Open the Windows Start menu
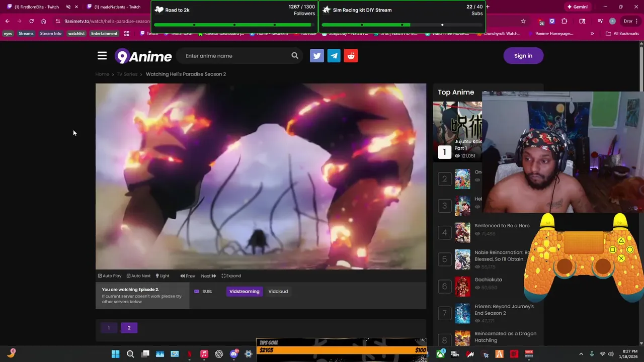This screenshot has width=644, height=362. click(x=115, y=354)
